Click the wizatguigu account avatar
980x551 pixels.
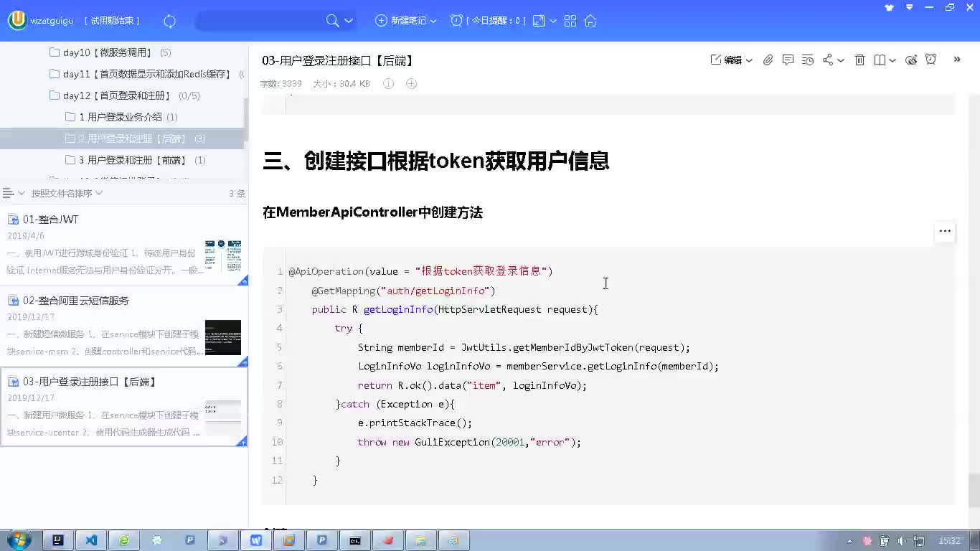[x=17, y=21]
